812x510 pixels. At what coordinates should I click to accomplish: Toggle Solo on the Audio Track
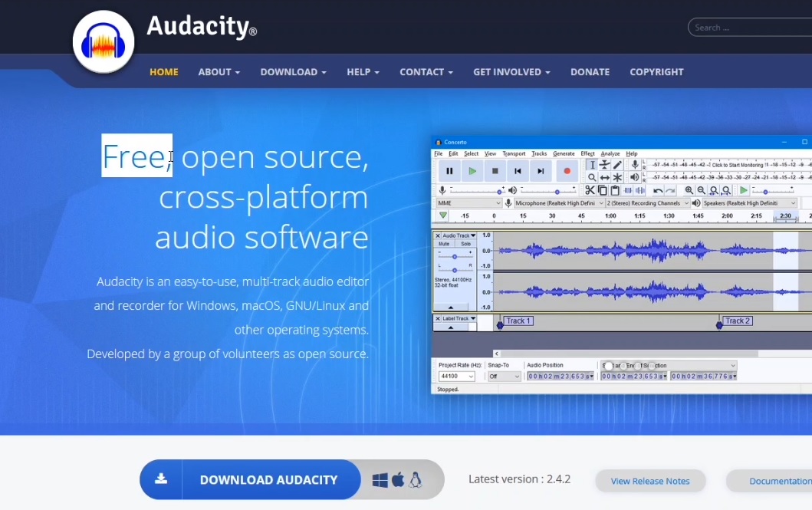tap(465, 244)
